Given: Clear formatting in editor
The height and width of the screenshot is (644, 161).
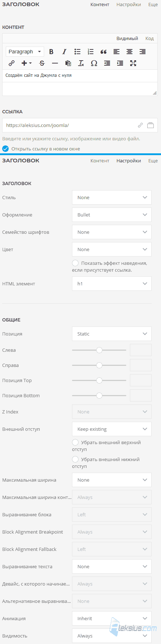Looking at the screenshot, I should tap(81, 63).
